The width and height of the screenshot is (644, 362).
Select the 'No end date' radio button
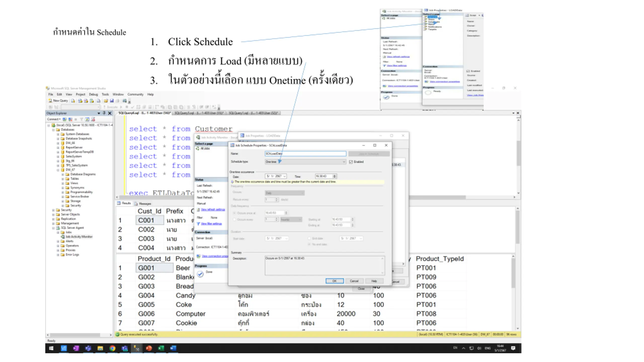[309, 244]
